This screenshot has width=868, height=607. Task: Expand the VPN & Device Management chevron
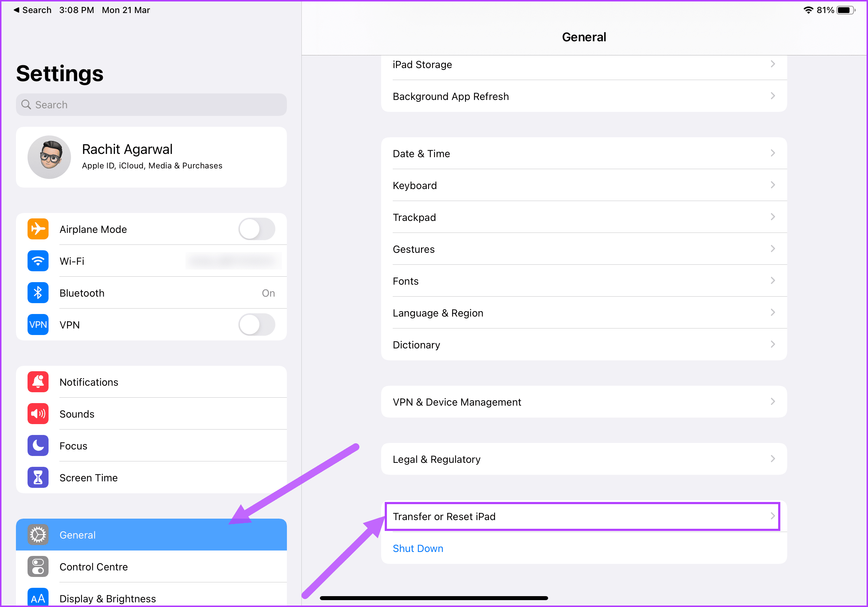[x=773, y=401]
